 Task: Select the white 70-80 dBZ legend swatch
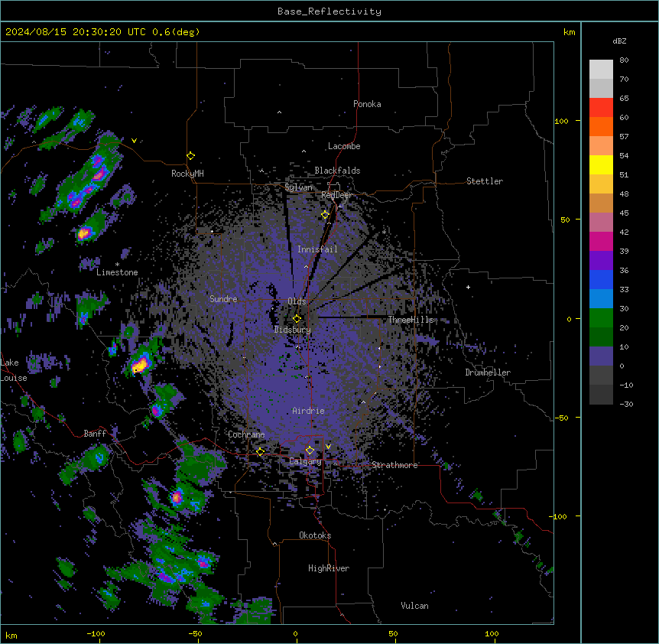coord(601,70)
